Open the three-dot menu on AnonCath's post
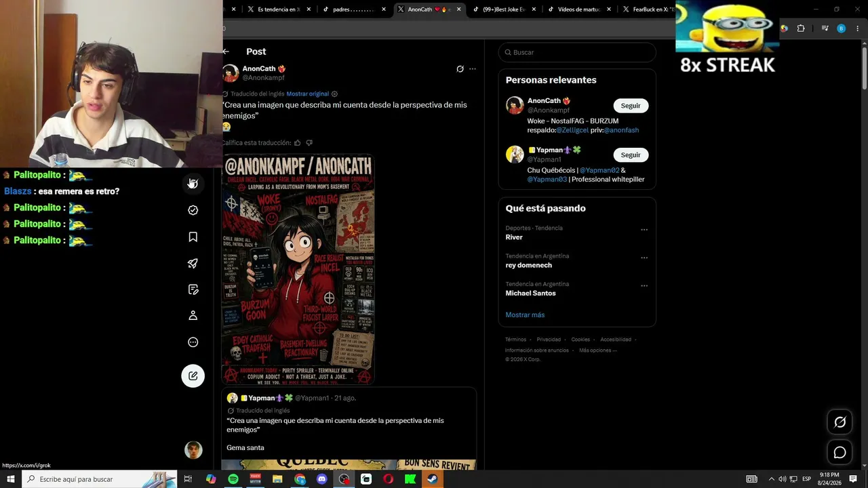The height and width of the screenshot is (488, 868). coord(473,68)
